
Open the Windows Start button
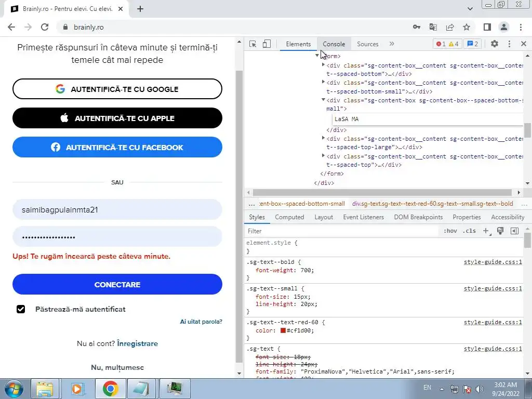[x=14, y=389]
